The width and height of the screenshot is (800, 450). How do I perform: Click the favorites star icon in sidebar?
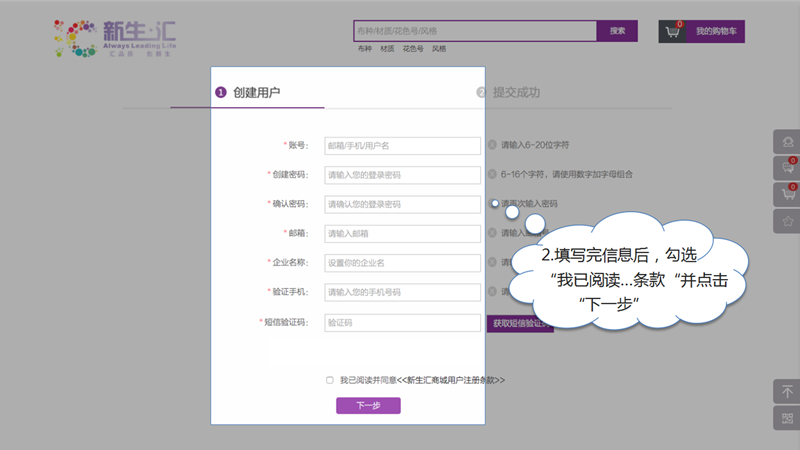point(787,220)
